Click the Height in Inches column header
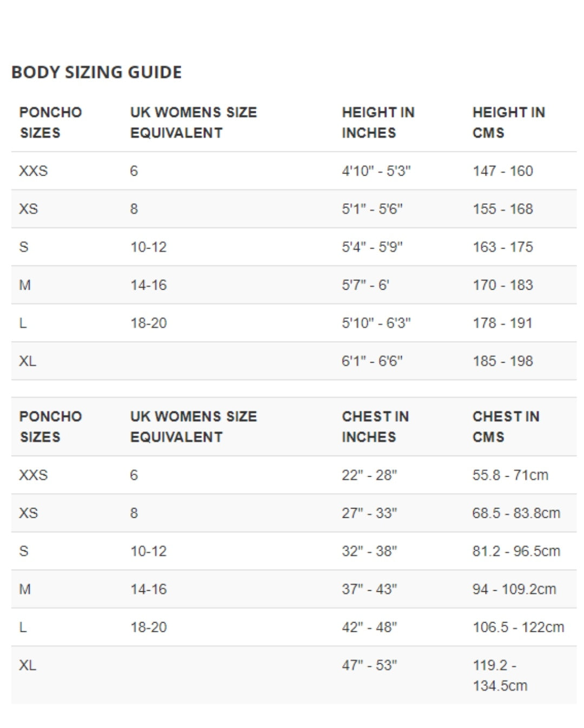584x728 pixels. click(378, 123)
